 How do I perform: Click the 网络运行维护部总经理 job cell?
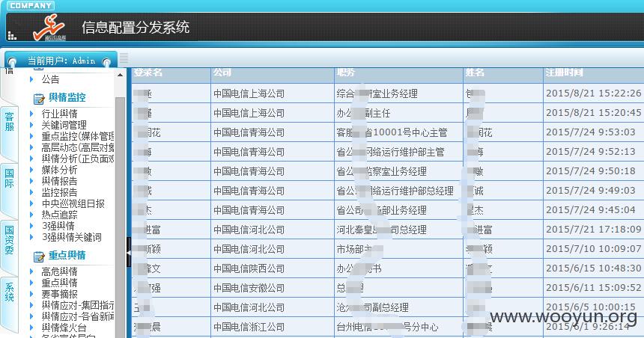(398, 191)
